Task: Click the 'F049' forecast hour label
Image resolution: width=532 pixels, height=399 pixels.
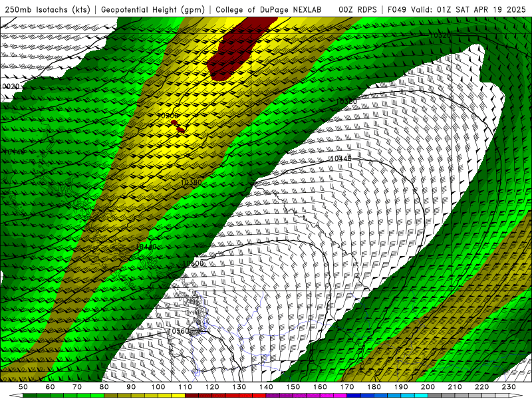Action: (396, 9)
